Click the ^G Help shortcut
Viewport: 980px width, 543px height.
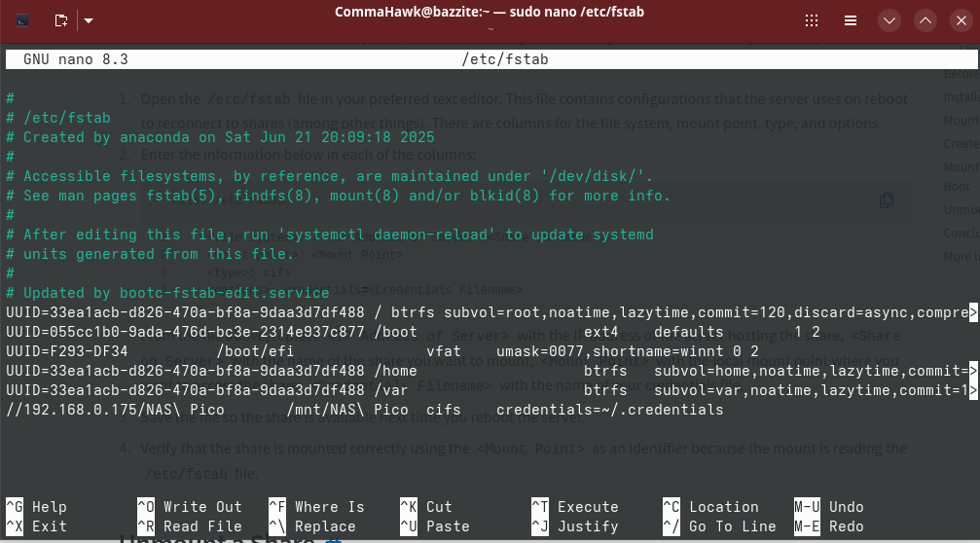point(36,507)
